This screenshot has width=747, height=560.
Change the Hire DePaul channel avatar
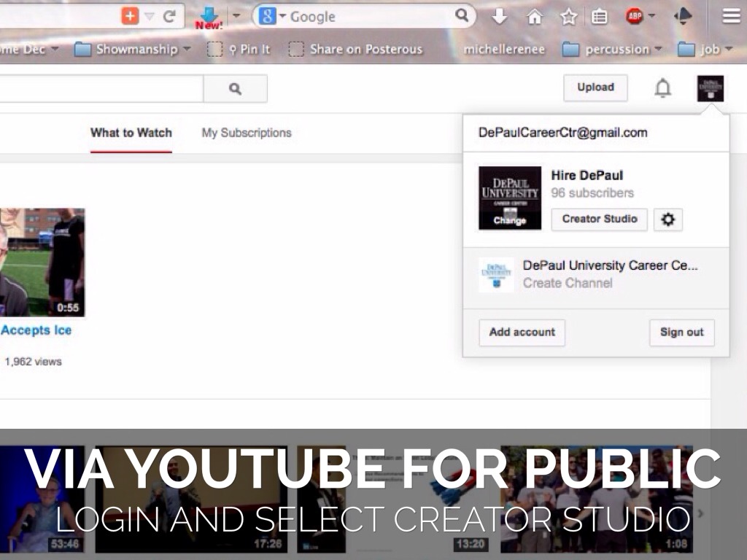click(x=509, y=220)
